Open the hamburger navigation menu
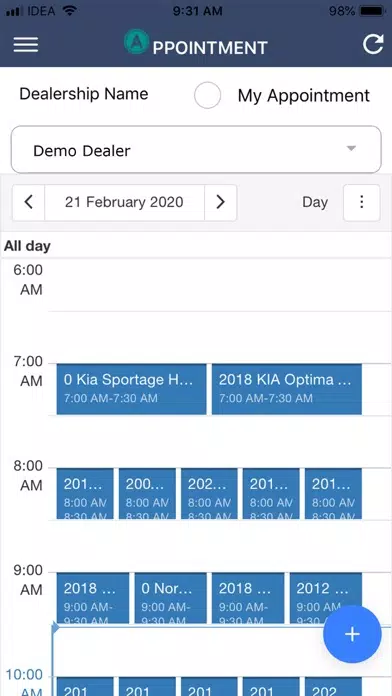Image resolution: width=392 pixels, height=696 pixels. pyautogui.click(x=26, y=44)
